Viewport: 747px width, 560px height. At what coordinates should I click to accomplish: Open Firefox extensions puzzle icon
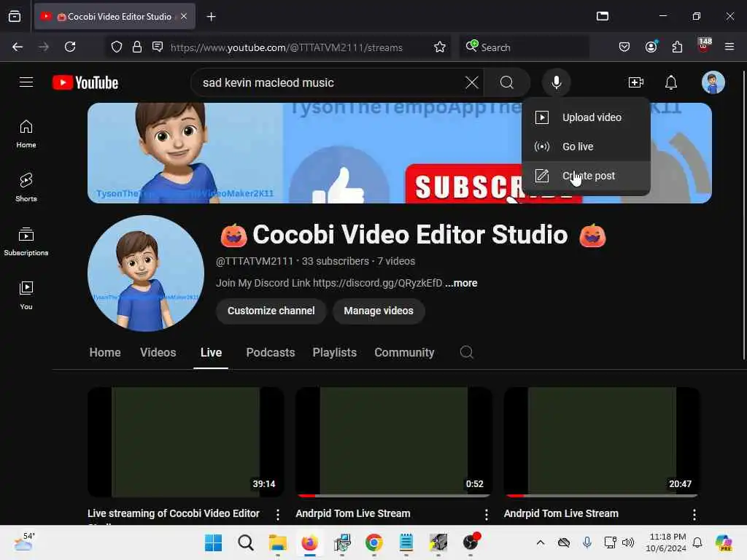677,47
